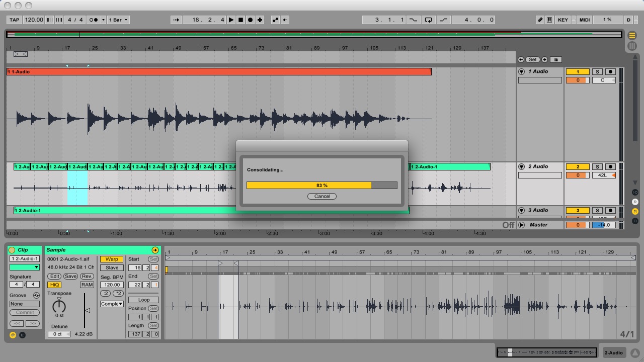The height and width of the screenshot is (362, 644).
Task: Enable Draw Mode pencil icon
Action: (x=540, y=20)
